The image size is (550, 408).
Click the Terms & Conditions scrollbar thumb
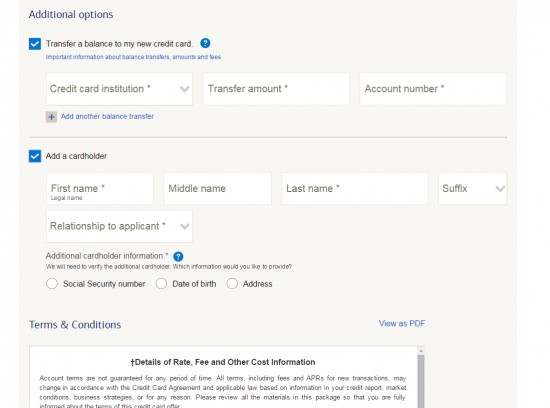point(421,381)
